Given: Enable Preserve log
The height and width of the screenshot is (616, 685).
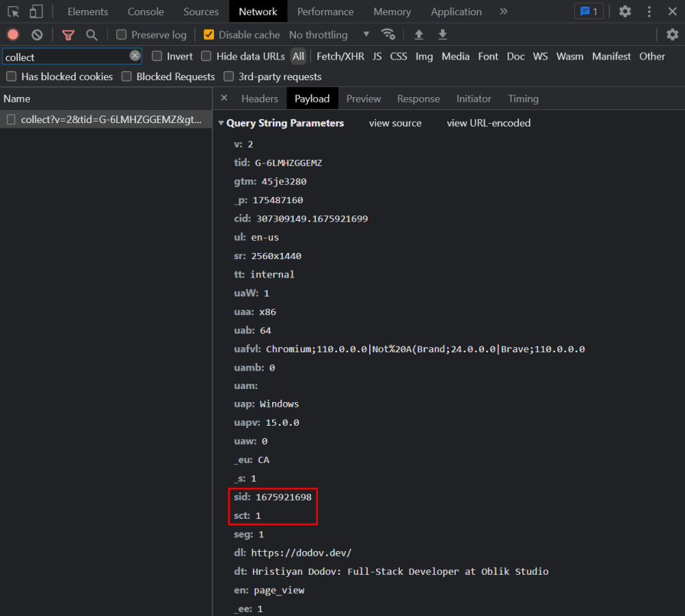Looking at the screenshot, I should click(122, 34).
